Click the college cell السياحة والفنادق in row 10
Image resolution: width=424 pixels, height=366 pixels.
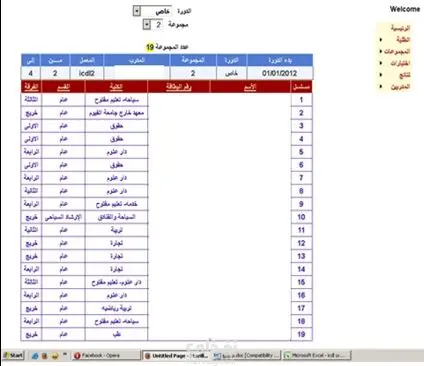(116, 217)
